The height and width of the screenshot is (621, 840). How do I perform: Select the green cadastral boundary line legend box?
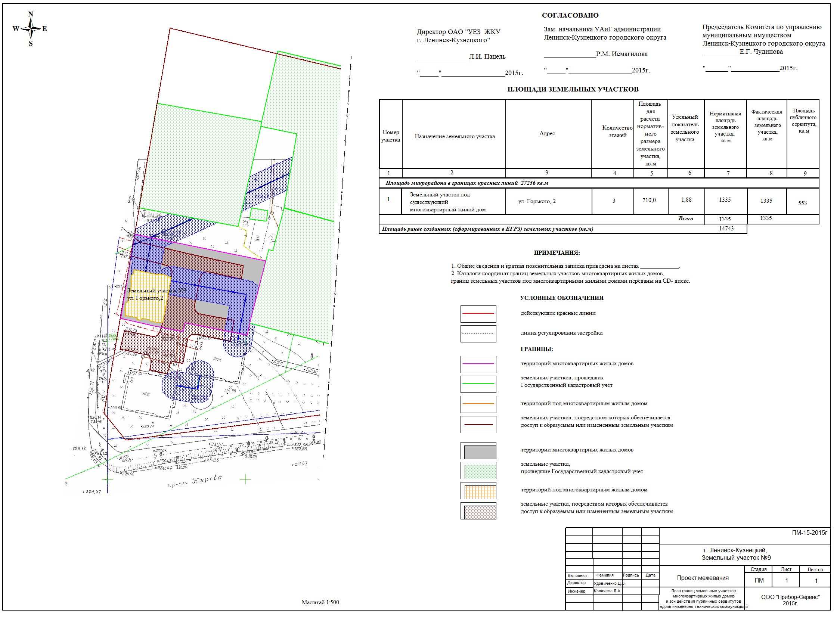[x=478, y=384]
